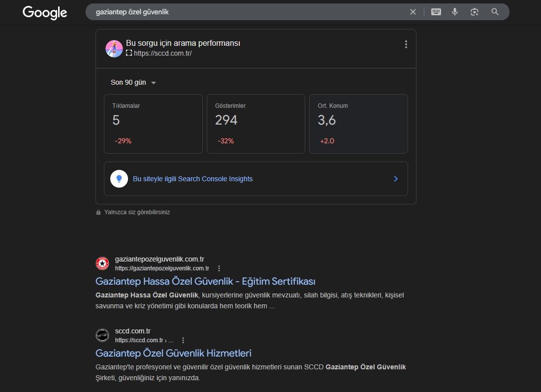Screen dimensions: 541x392
Task: Open Gaziantep Hassa Özel Güvenlik result
Action: (x=205, y=281)
